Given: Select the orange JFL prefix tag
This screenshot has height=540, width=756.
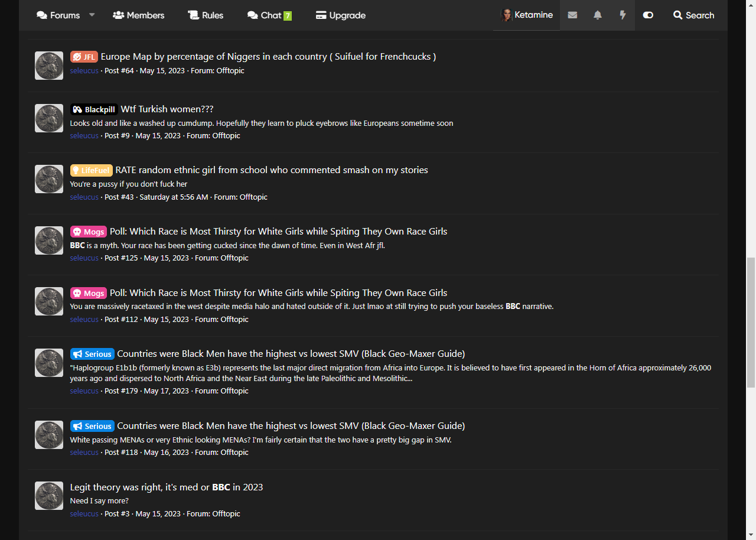Looking at the screenshot, I should click(84, 57).
